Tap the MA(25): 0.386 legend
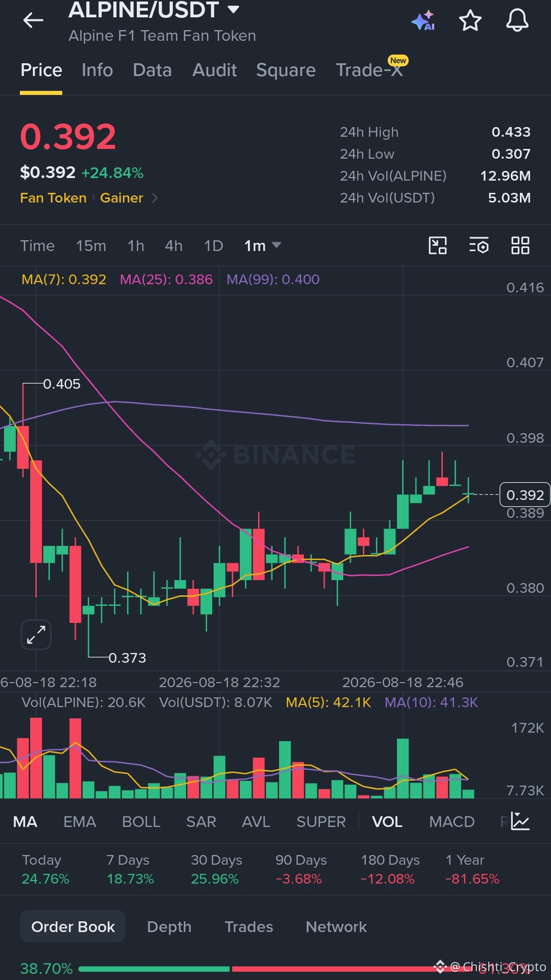The height and width of the screenshot is (980, 551). [x=166, y=279]
